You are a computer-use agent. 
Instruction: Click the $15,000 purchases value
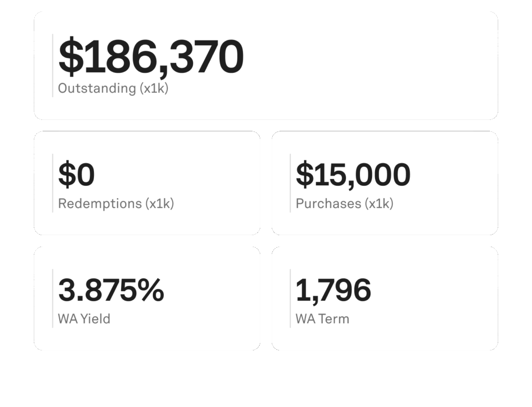(353, 174)
